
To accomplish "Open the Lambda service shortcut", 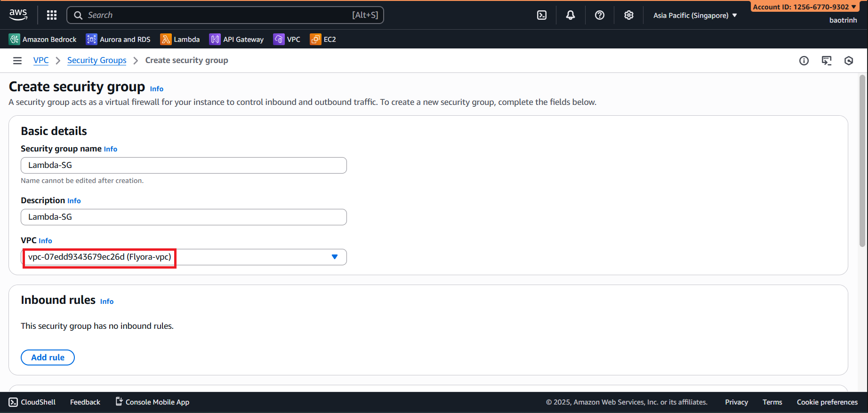I will [180, 40].
